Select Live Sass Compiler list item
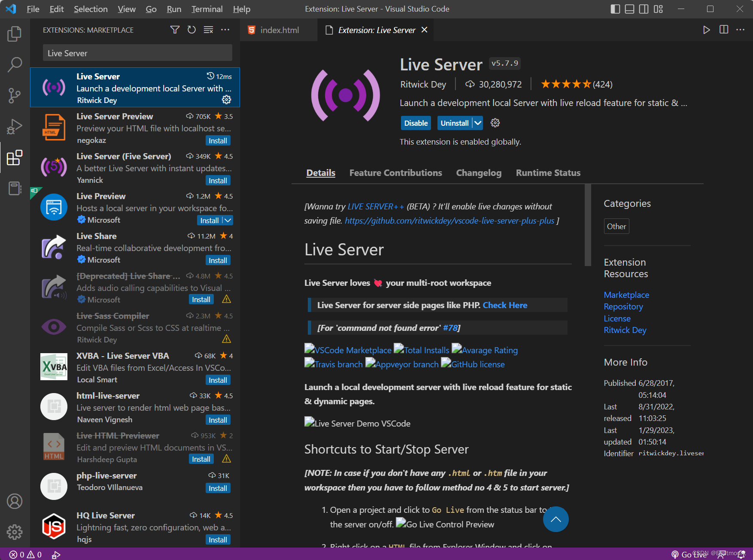The width and height of the screenshot is (753, 560). tap(135, 327)
